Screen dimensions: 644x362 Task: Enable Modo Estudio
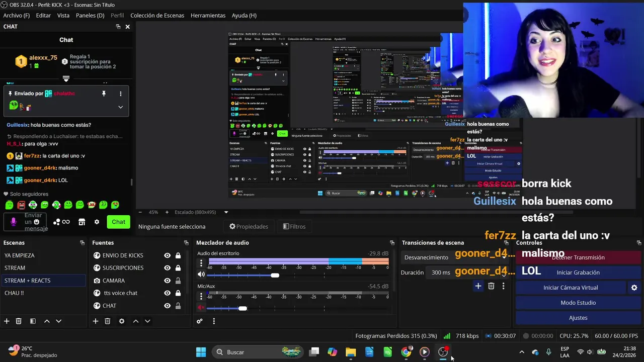pos(578,303)
